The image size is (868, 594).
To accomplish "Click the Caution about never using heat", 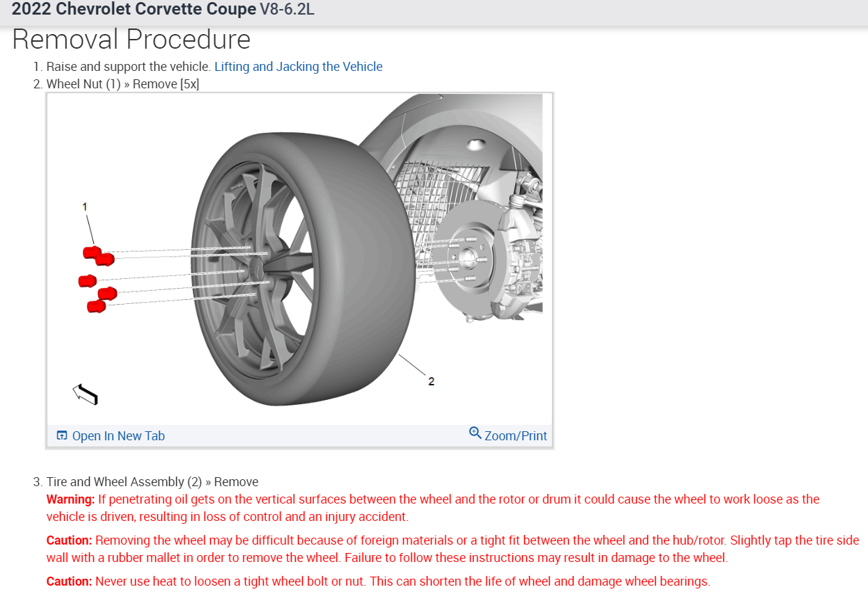I will (x=378, y=581).
